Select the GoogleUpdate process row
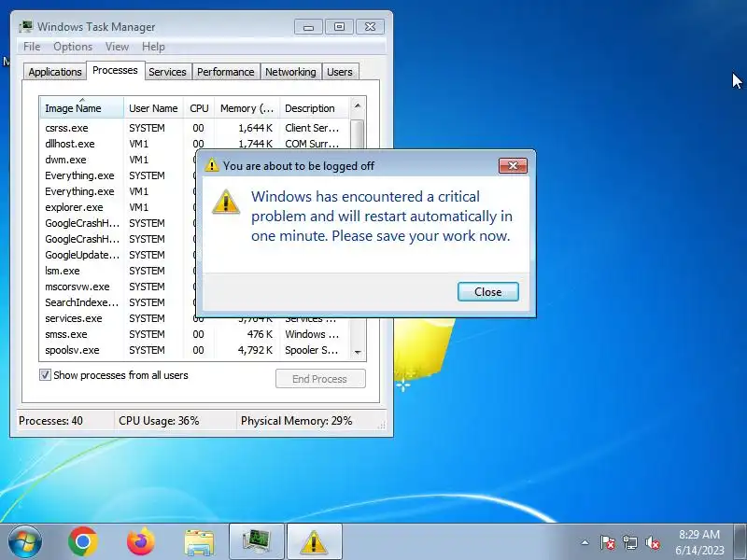 118,255
